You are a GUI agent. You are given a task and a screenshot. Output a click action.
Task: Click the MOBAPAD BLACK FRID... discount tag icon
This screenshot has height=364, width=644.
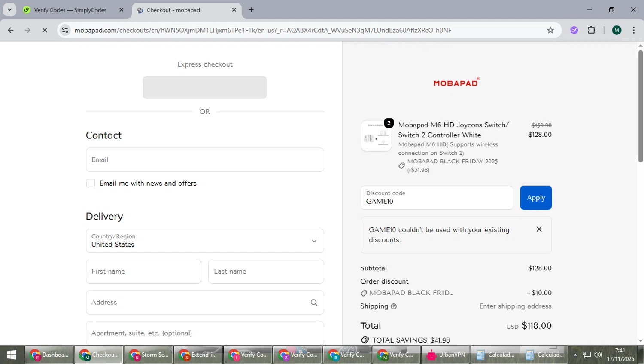pyautogui.click(x=364, y=293)
